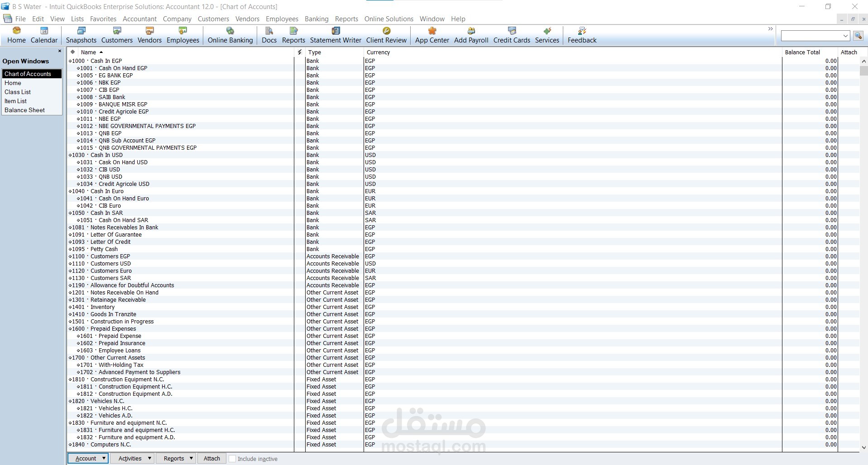This screenshot has height=465, width=868.
Task: Open Snapshots from the toolbar
Action: [81, 35]
